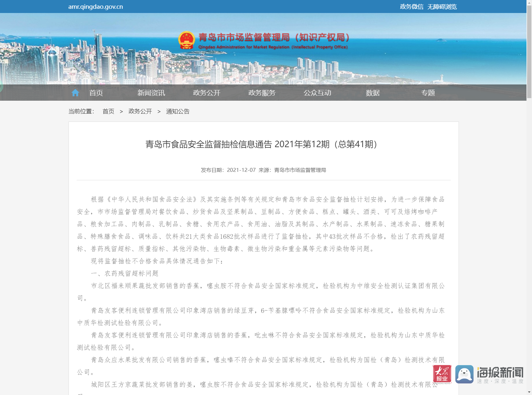This screenshot has width=532, height=395.
Task: Click the line 现将监督抽检不合格食品具体情况通告如下
Action: 157,261
